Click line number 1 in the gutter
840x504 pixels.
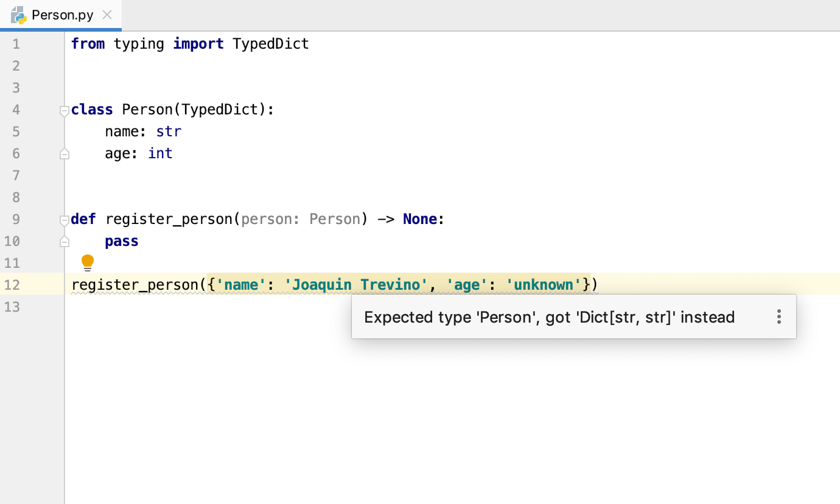pyautogui.click(x=16, y=44)
